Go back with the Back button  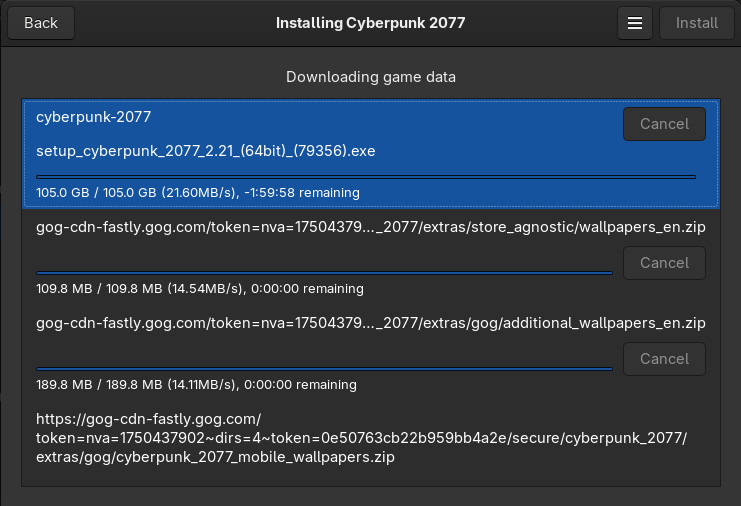41,23
